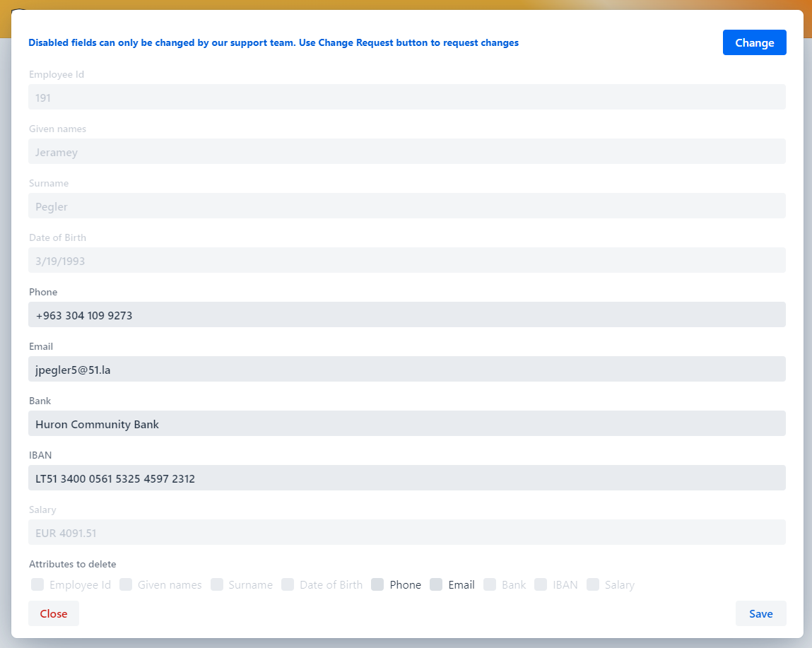Tick the Email delete checkbox
The height and width of the screenshot is (648, 812).
436,584
